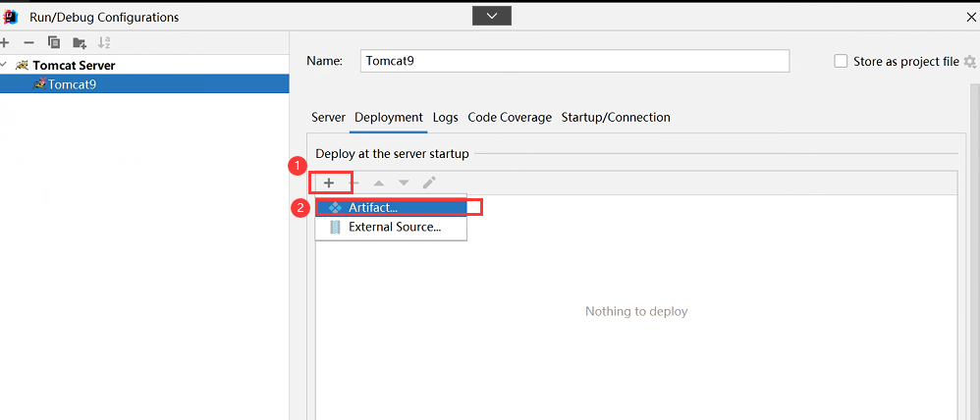
Task: Open the Logs tab
Action: pos(446,118)
